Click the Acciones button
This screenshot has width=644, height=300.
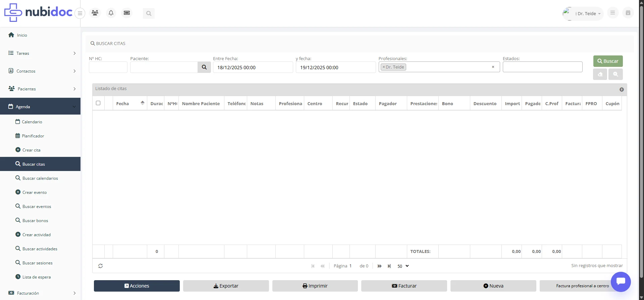(137, 286)
